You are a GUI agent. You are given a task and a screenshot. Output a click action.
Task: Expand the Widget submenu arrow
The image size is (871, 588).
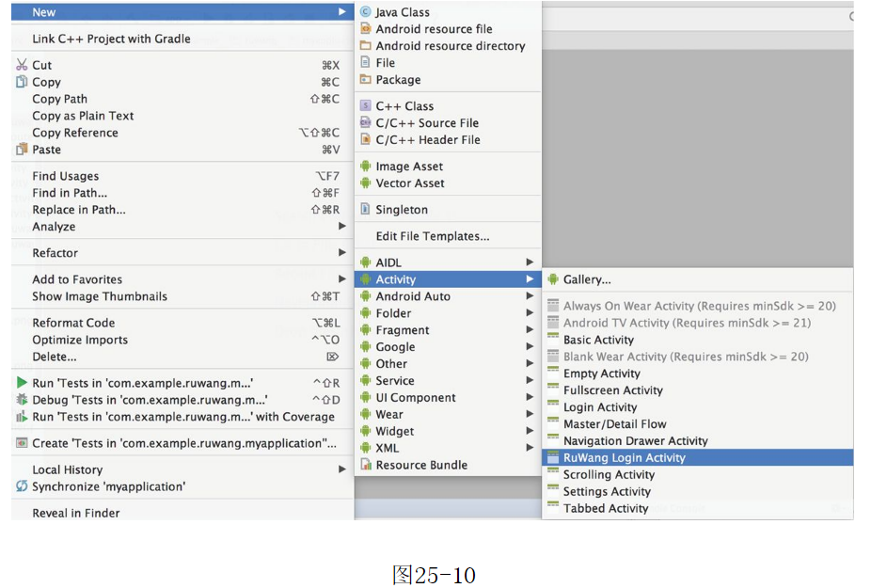coord(530,431)
